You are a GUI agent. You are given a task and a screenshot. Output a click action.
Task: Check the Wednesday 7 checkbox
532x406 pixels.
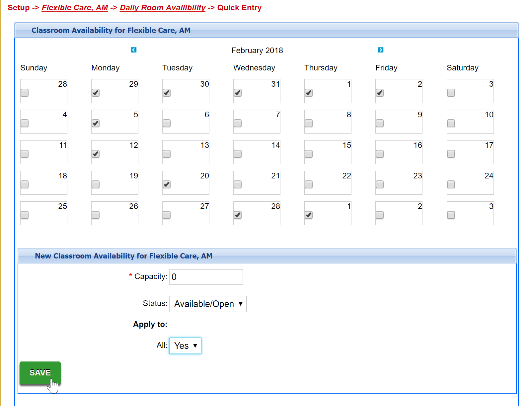[x=238, y=123]
